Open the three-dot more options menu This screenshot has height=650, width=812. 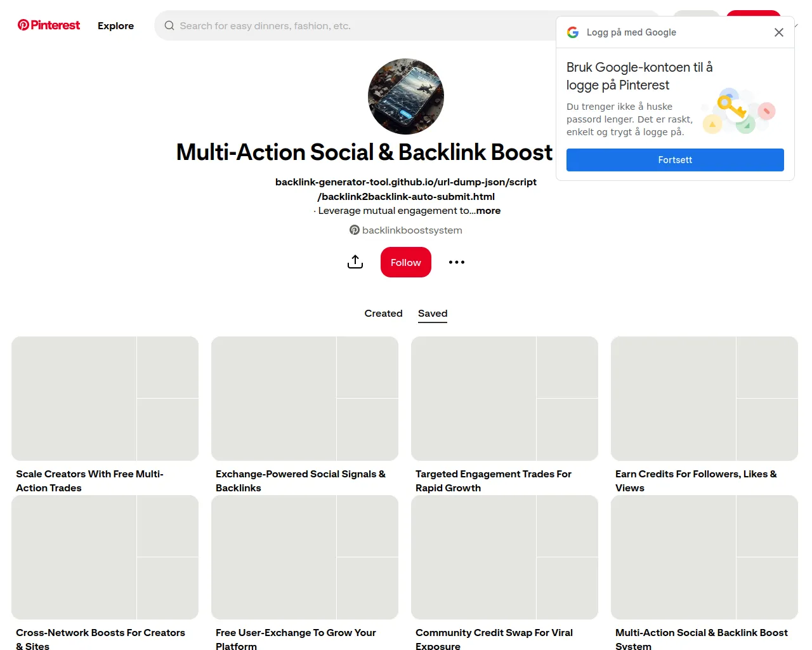click(457, 262)
